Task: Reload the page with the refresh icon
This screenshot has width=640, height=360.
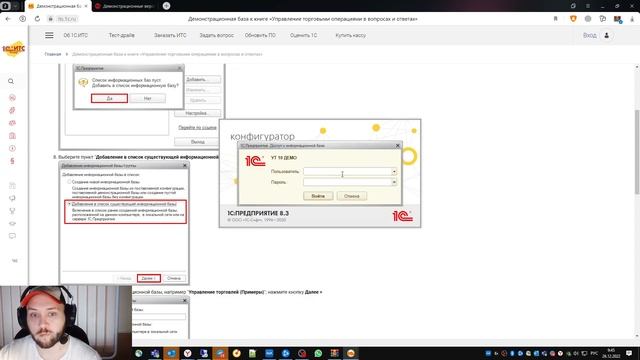Action: tap(37, 19)
